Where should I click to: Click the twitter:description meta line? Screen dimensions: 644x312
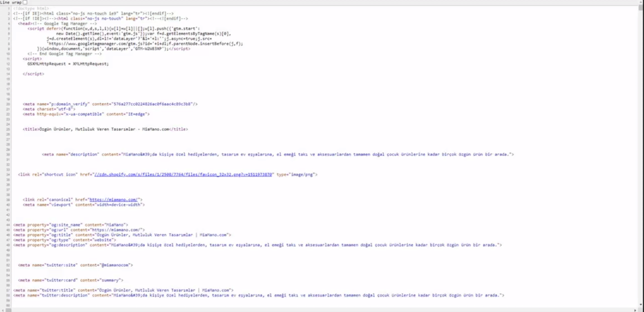(259, 295)
